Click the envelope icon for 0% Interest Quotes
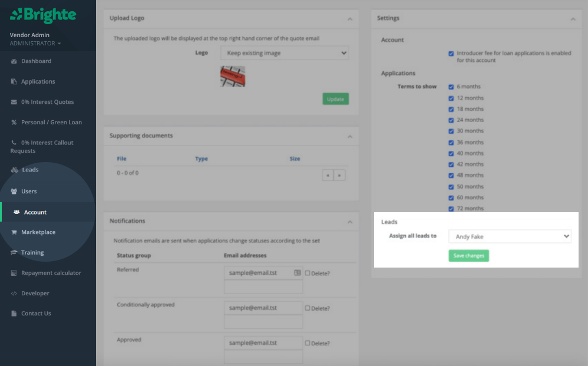 14,102
